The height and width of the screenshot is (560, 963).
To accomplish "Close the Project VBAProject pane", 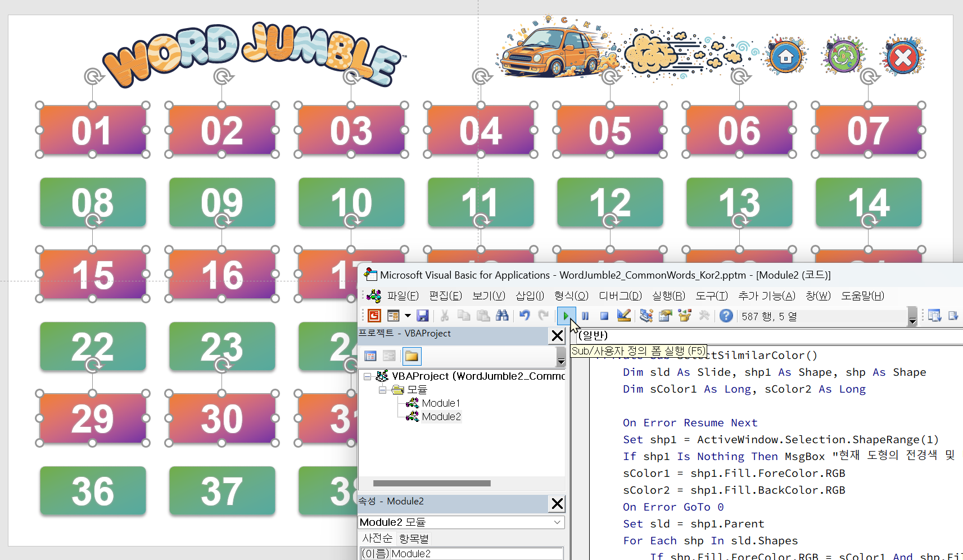I will click(x=557, y=336).
